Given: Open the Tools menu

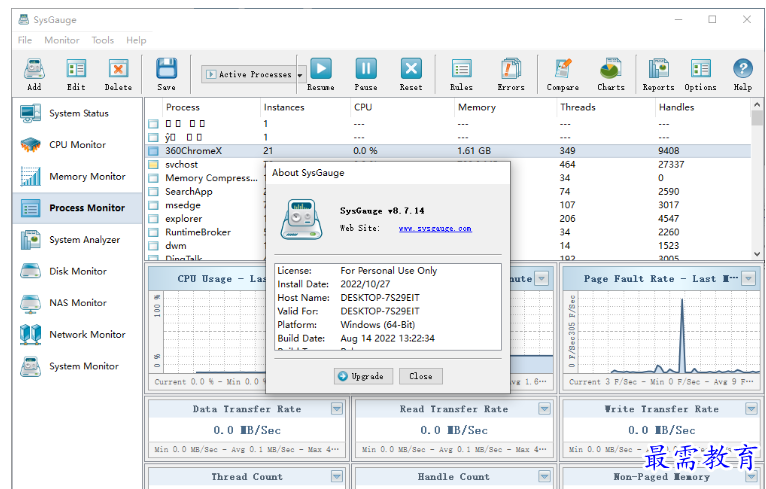Looking at the screenshot, I should [103, 40].
